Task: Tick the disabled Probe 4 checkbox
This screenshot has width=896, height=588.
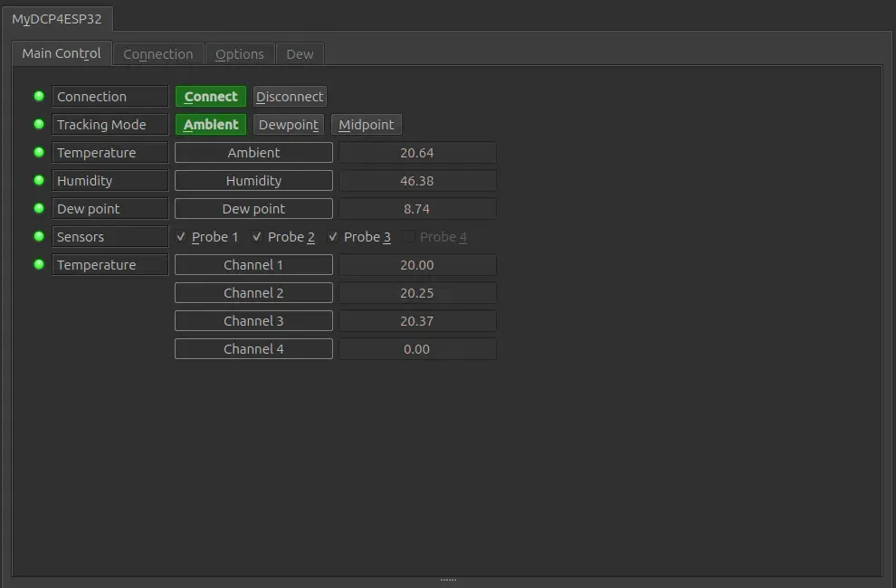Action: point(408,237)
